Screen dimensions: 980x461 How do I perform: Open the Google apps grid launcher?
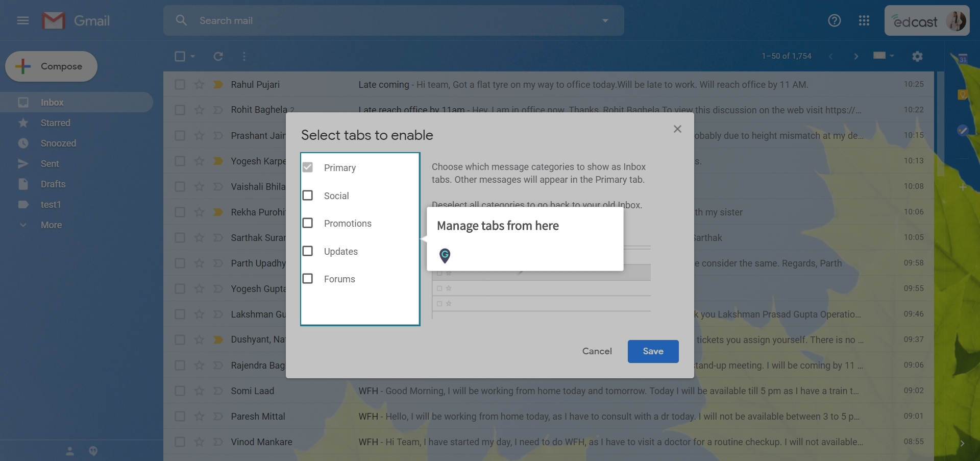tap(864, 20)
